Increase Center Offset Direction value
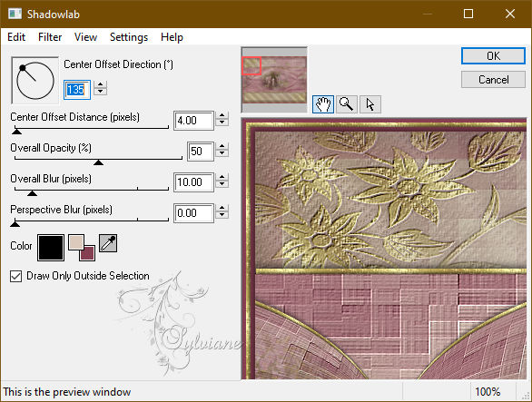This screenshot has width=532, height=402. pyautogui.click(x=101, y=84)
